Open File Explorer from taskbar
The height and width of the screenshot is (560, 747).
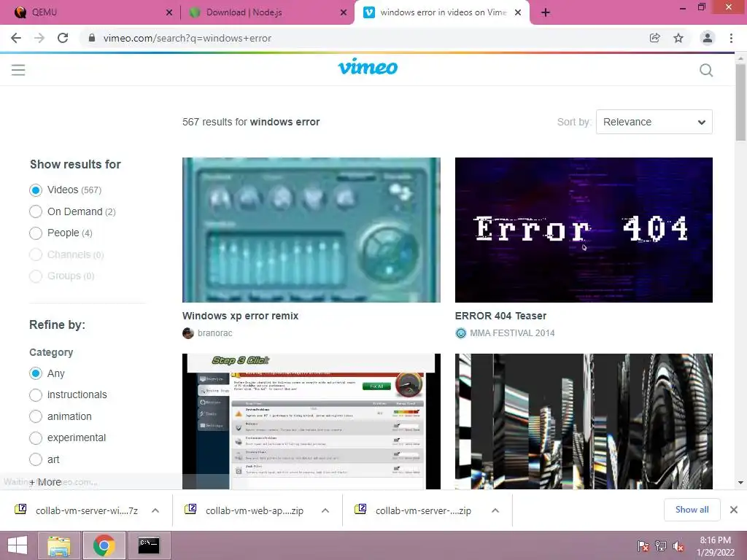(59, 545)
